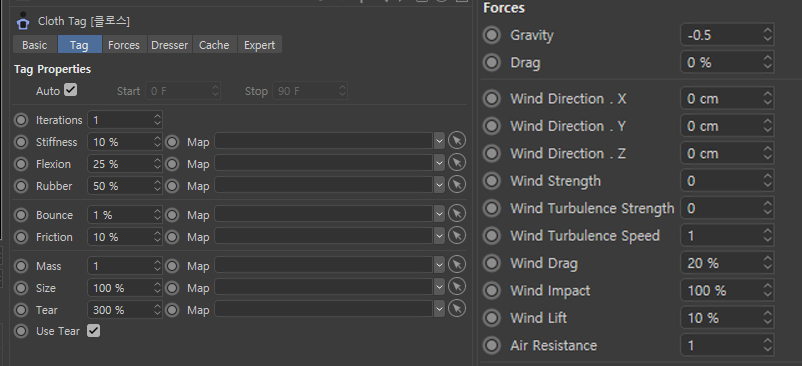Adjust the Air Resistance stepper arrows

[x=767, y=346]
